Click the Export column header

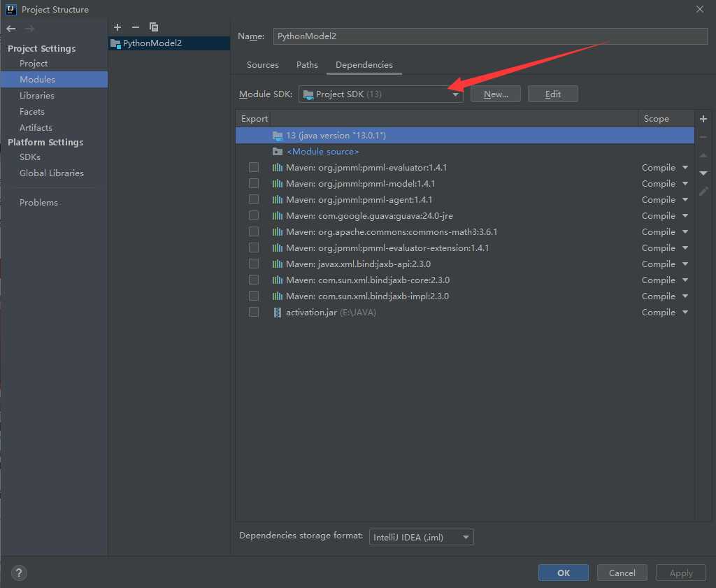click(x=254, y=119)
